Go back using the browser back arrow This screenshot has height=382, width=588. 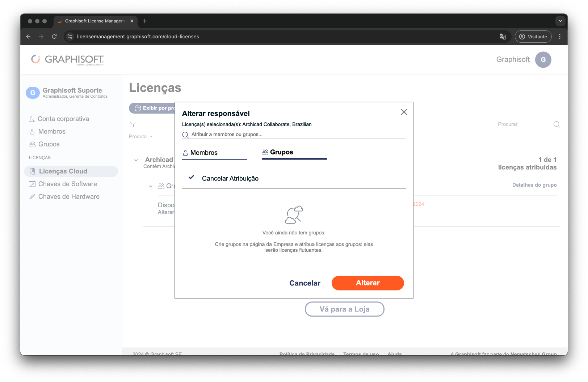[28, 37]
